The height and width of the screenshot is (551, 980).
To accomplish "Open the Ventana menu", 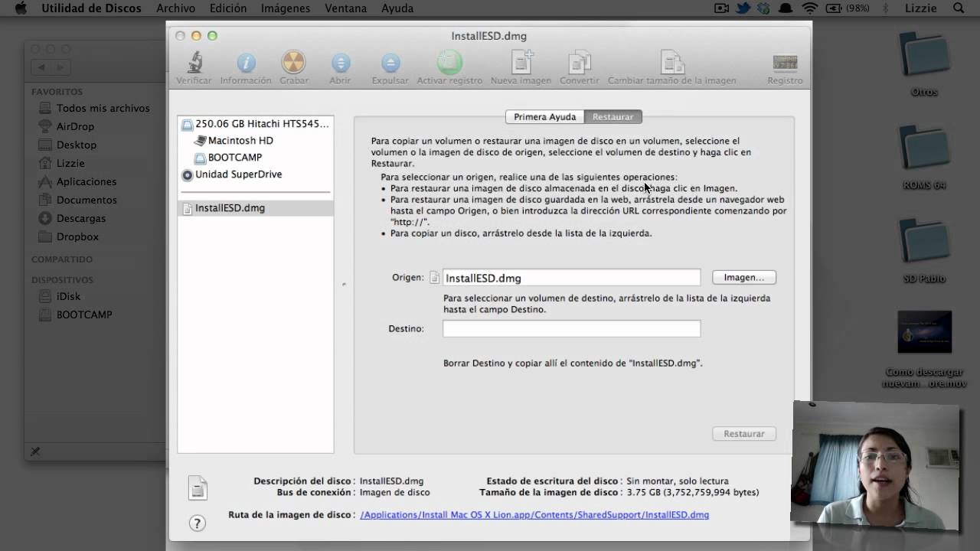I will pos(345,8).
